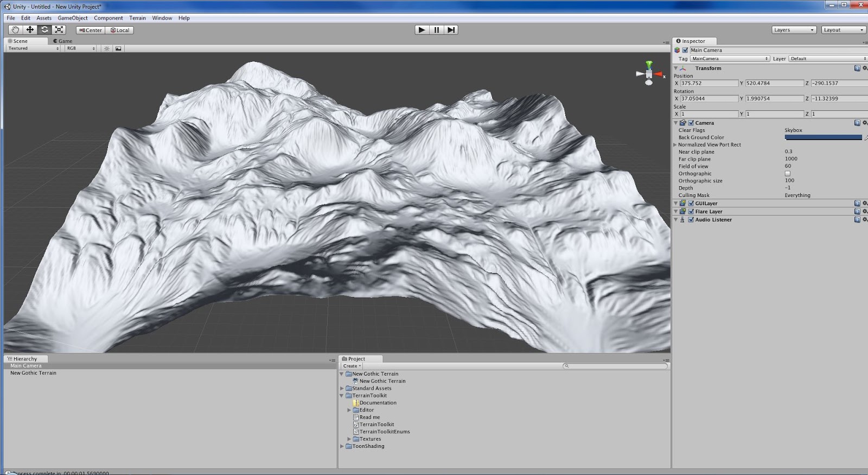
Task: Uncheck the Audio Listener checkbox
Action: (691, 220)
